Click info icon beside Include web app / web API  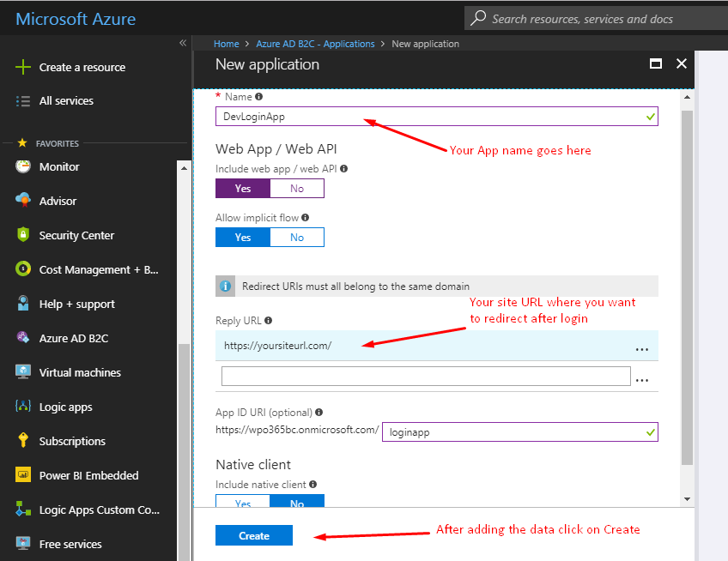343,168
